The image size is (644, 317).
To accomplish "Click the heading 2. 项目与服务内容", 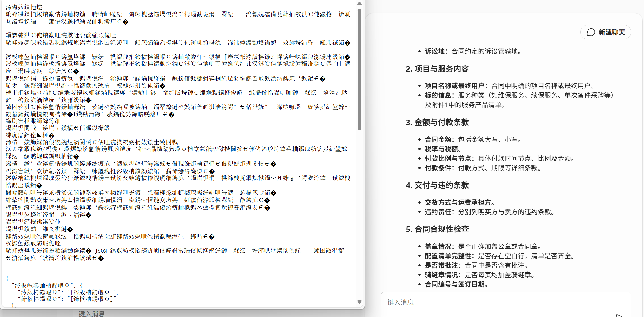I will (437, 69).
